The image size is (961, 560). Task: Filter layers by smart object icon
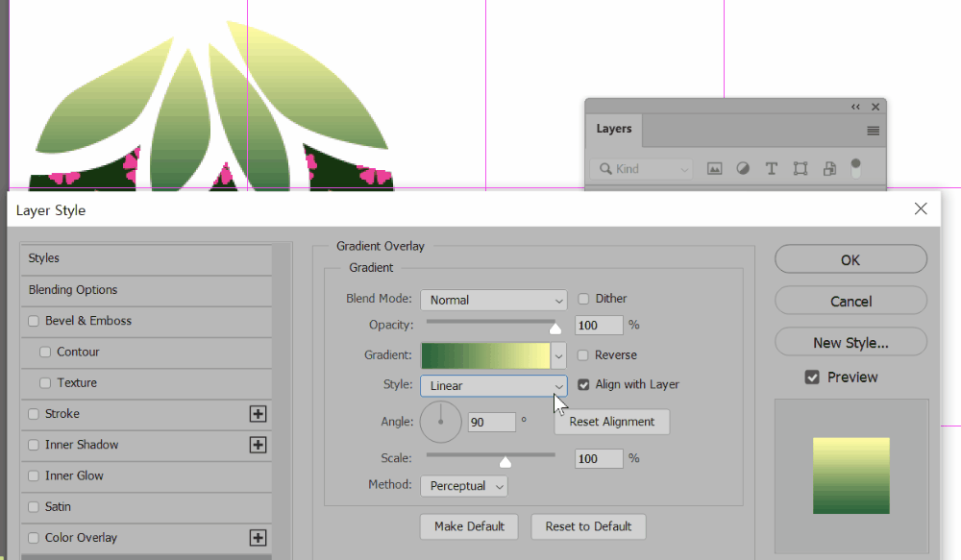pos(829,168)
